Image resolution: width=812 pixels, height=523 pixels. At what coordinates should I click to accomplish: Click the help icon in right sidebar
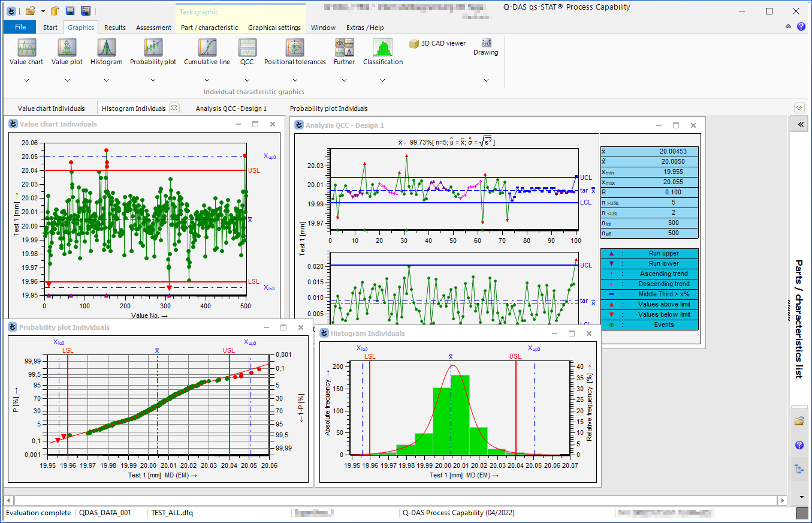799,445
